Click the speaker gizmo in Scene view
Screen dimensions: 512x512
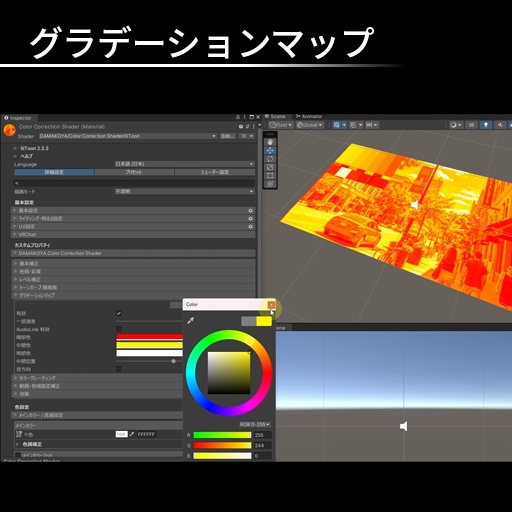[x=414, y=204]
